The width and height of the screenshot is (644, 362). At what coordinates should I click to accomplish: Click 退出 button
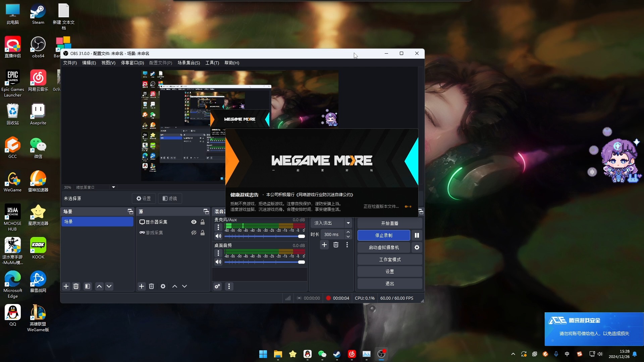pyautogui.click(x=390, y=284)
